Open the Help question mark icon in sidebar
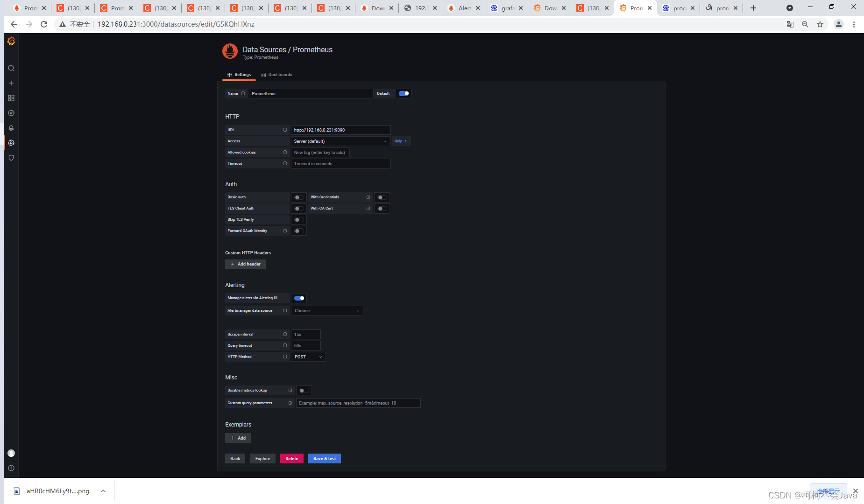The width and height of the screenshot is (864, 504). 11,468
